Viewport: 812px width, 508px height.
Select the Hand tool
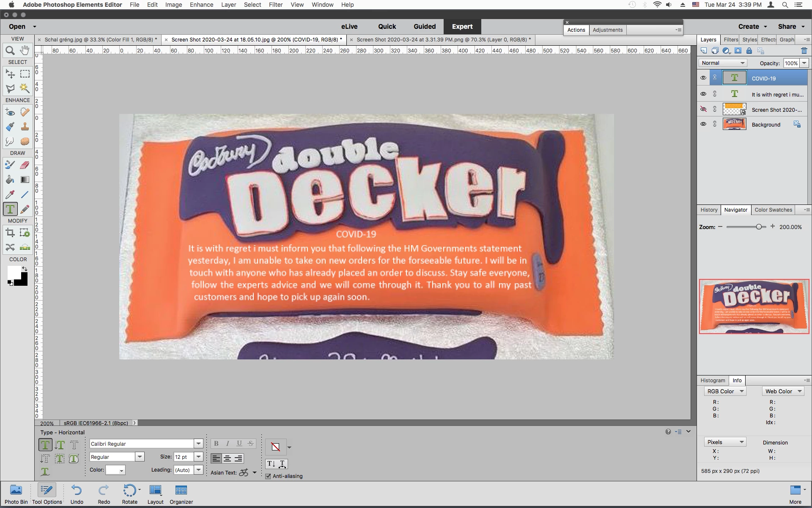25,51
